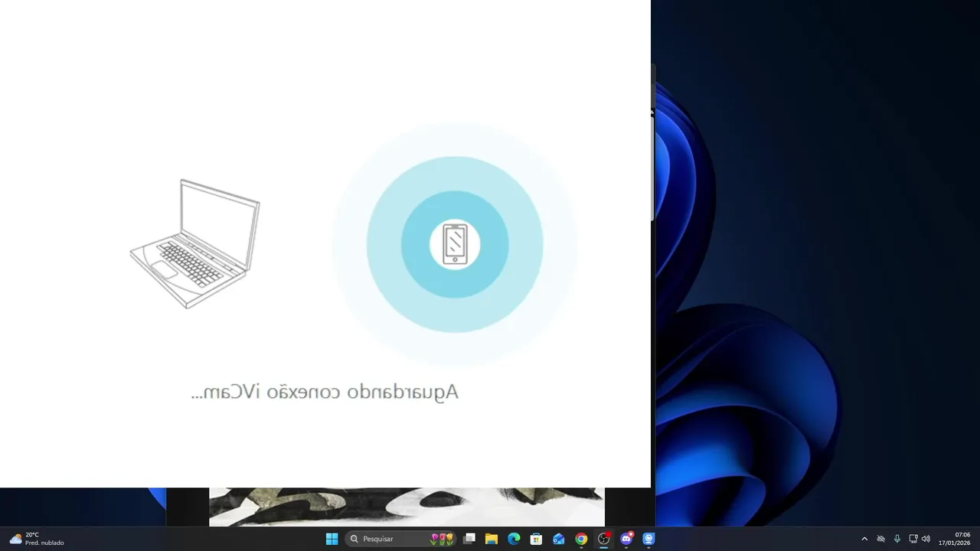Open the weather widget showing 20°C
This screenshot has height=551, width=980.
[x=37, y=539]
